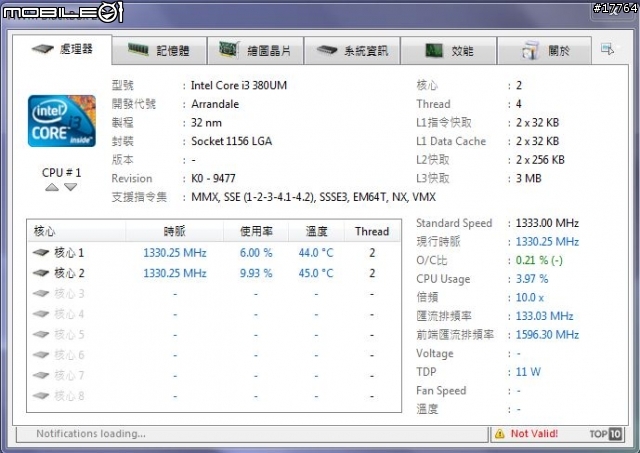
Task: Click the monitor graph icon on 效能 tab
Action: click(x=434, y=50)
